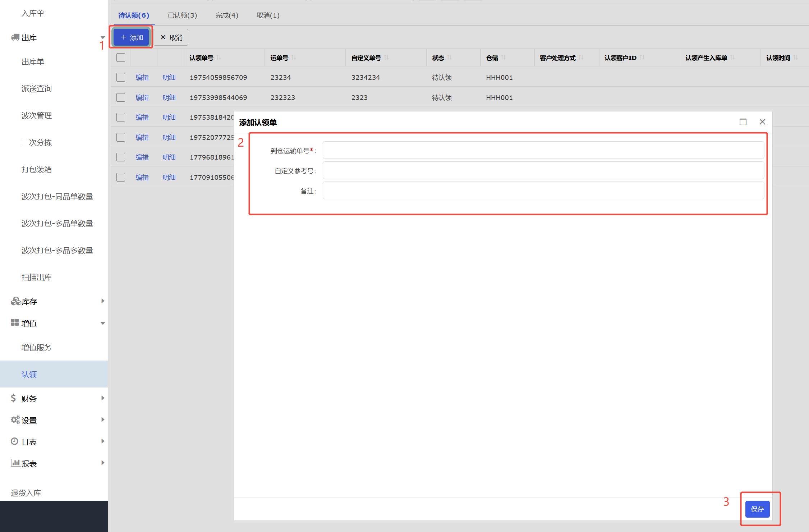Sort by 自定义单号 column icon

386,58
